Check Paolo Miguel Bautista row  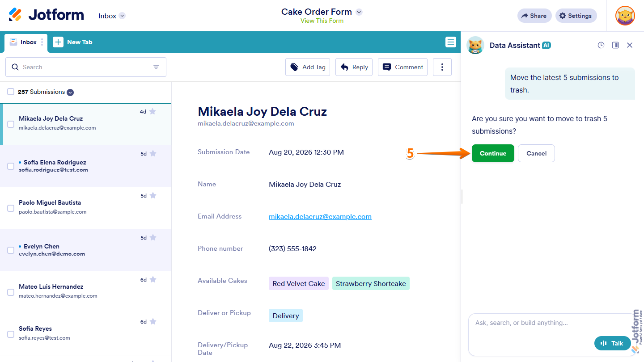(x=11, y=208)
